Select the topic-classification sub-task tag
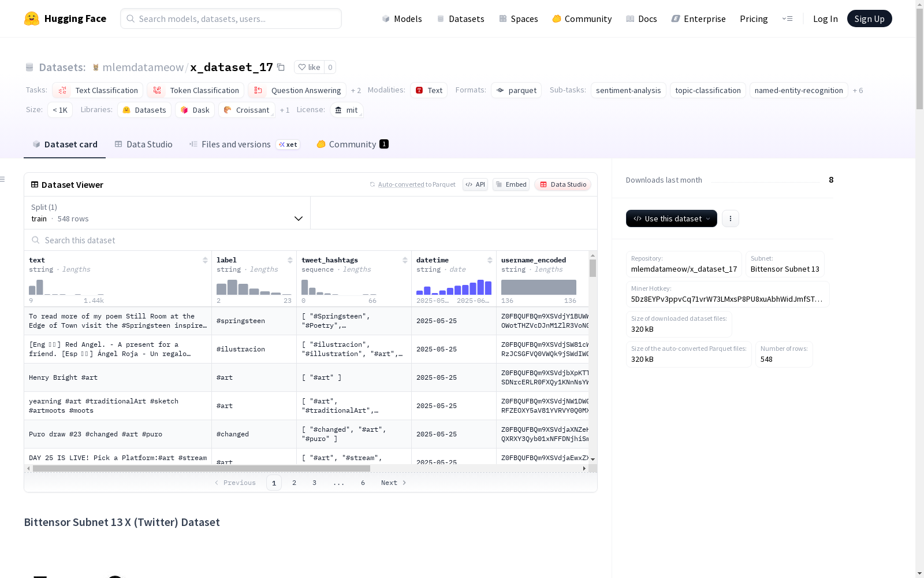 pos(708,90)
